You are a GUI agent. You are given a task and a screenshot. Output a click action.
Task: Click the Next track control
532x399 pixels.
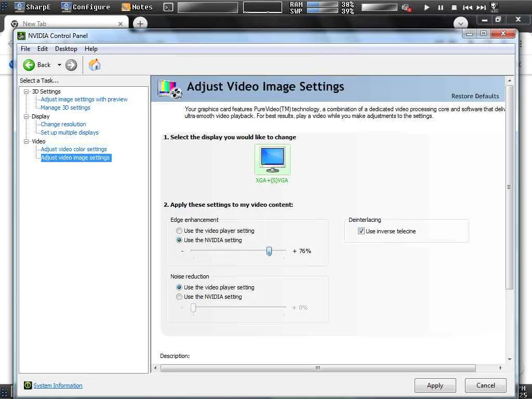click(481, 7)
